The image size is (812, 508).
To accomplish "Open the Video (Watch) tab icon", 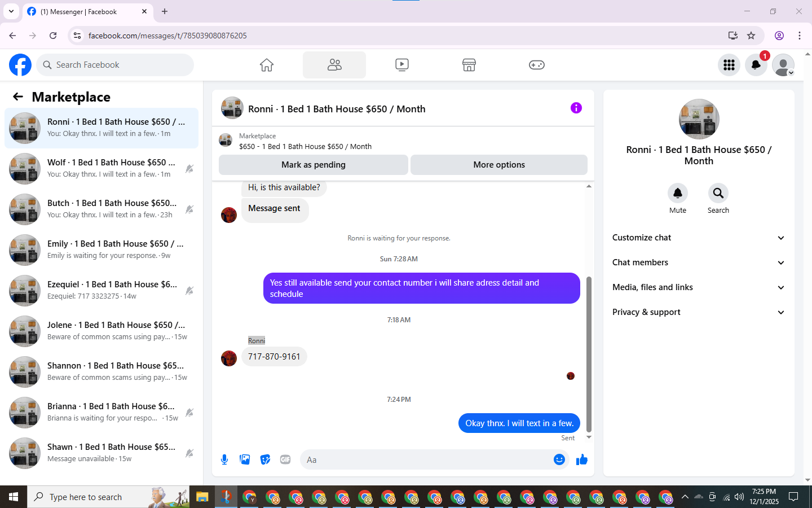I will pyautogui.click(x=402, y=65).
